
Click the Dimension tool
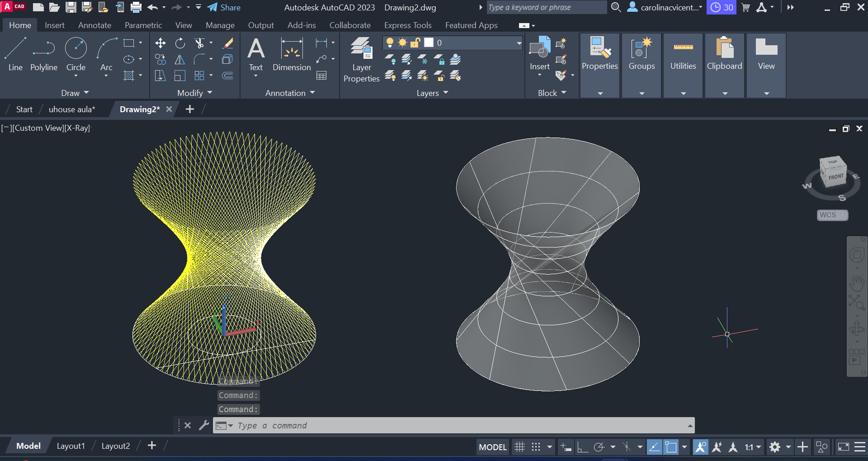[292, 54]
